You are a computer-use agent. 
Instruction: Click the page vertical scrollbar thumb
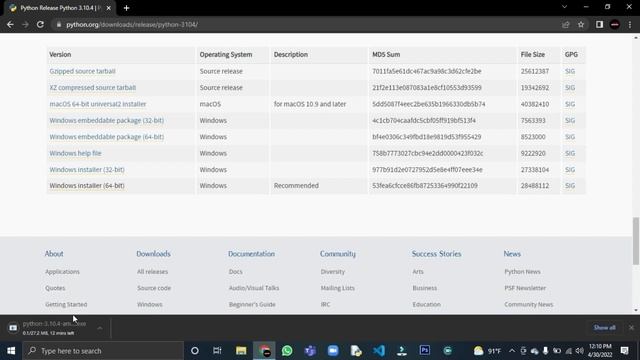point(636,241)
